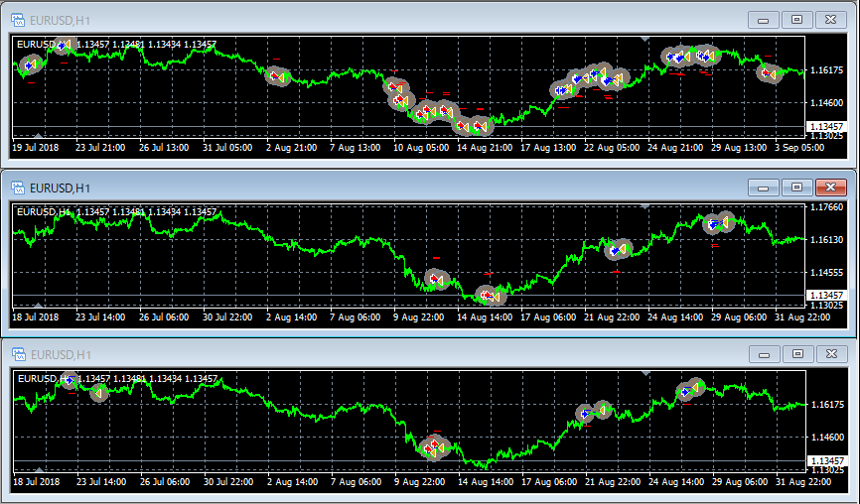Click the 1.14600 price label in top chart
The height and width of the screenshot is (504, 860).
click(826, 103)
